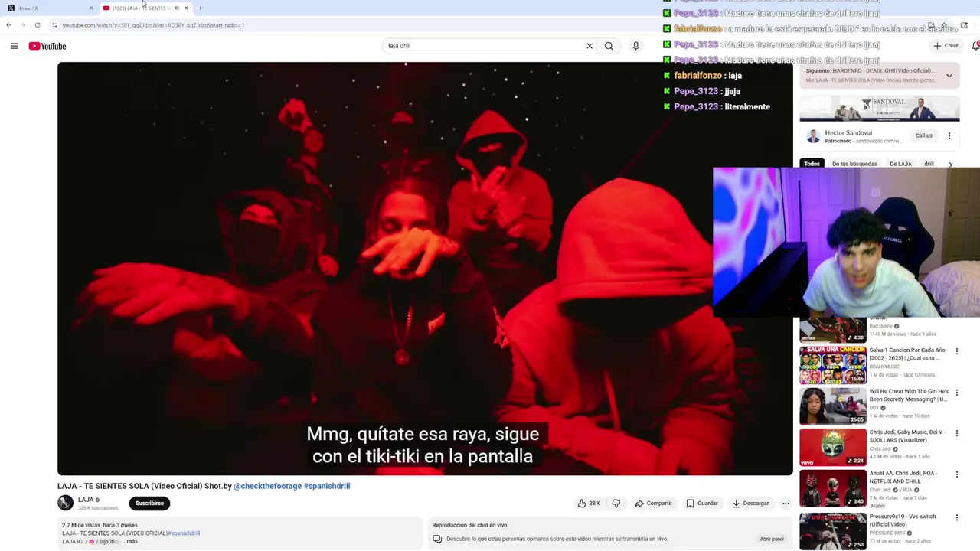Screen dimensions: 980x551
Task: Like the video with thumbs-up 38 K
Action: click(589, 504)
